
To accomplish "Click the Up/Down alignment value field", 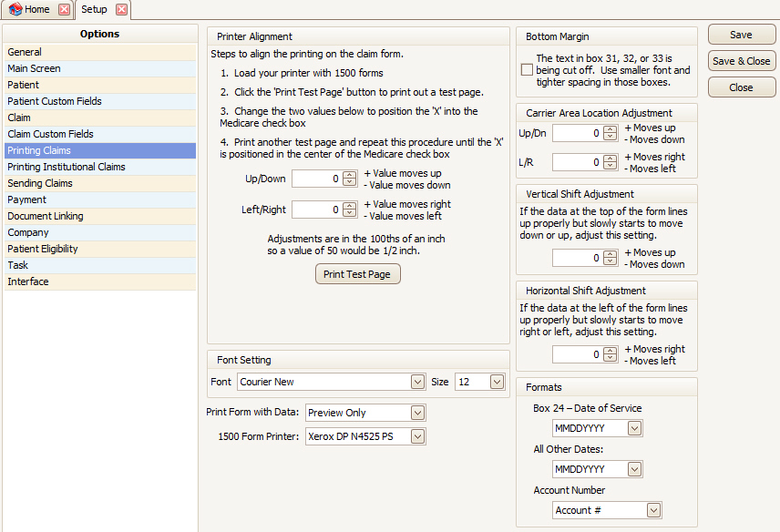I will 317,179.
